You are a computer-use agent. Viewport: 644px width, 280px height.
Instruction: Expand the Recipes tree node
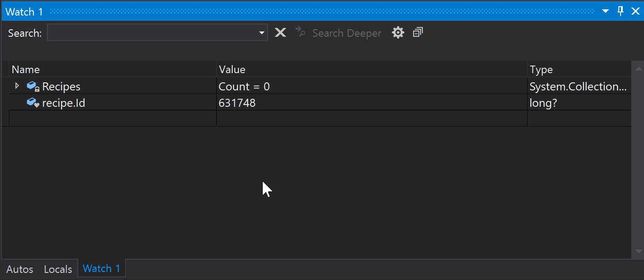(17, 86)
